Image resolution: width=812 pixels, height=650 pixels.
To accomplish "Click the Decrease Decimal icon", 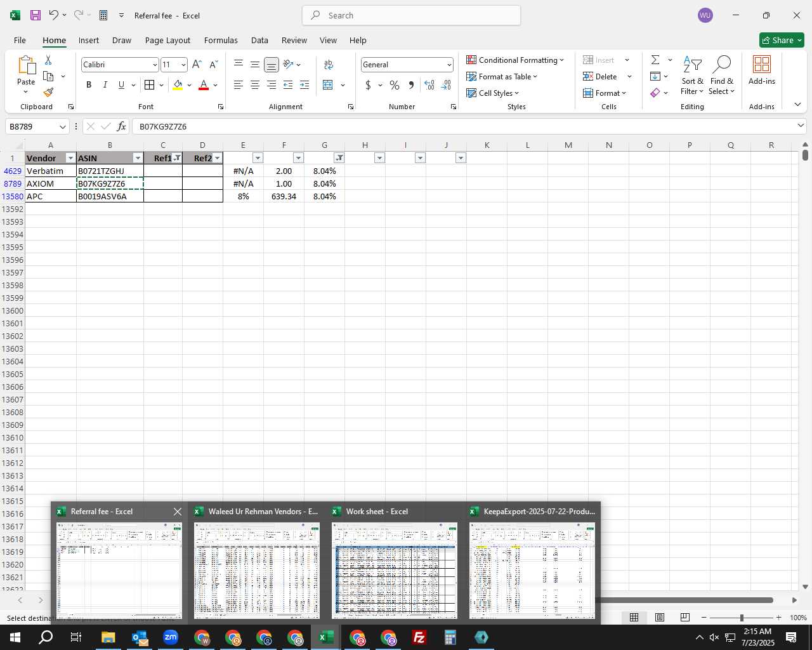I will (x=446, y=85).
